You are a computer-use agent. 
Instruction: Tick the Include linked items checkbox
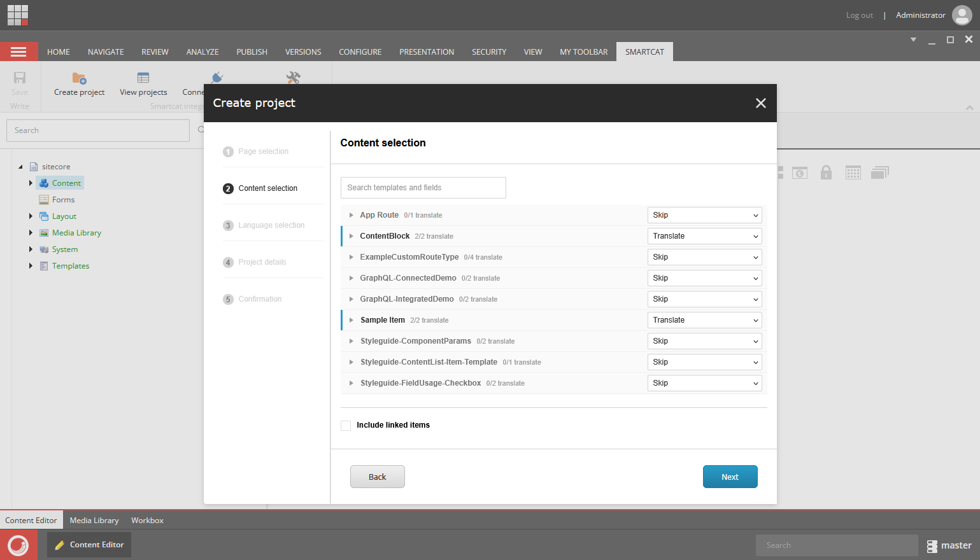(346, 426)
